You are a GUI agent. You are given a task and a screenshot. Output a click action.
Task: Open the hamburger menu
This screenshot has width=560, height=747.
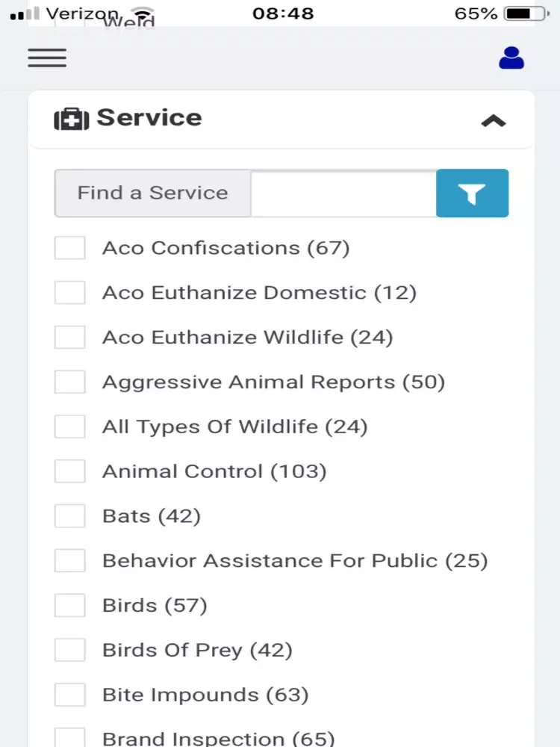click(46, 58)
